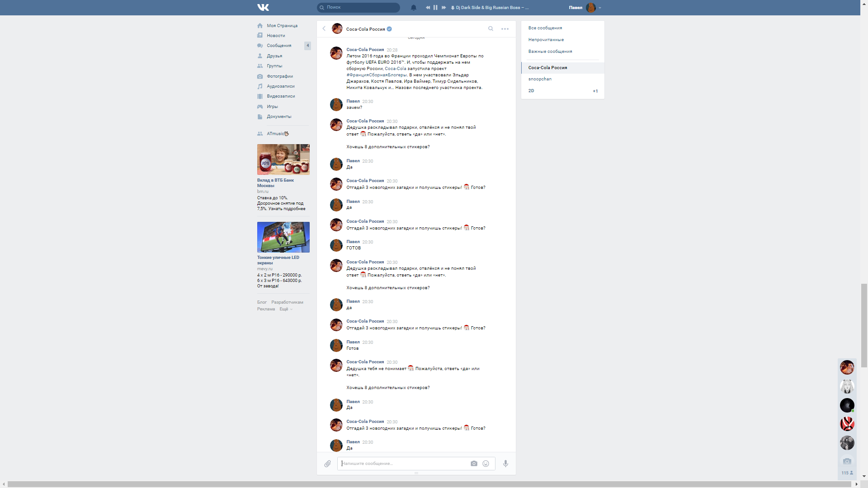Open online friends count 115
Screen dimensions: 868x488
847,473
